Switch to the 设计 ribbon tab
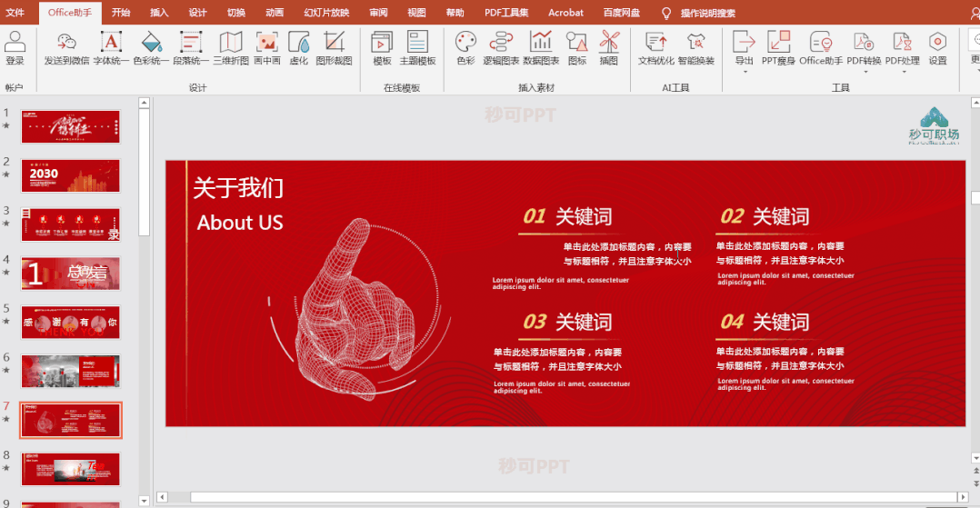This screenshot has height=508, width=980. coord(197,13)
